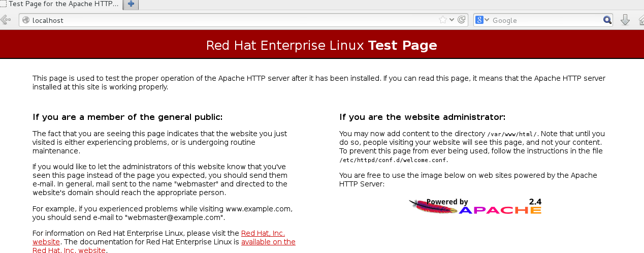Go back with the back arrow
This screenshot has height=253, width=644.
click(x=5, y=20)
